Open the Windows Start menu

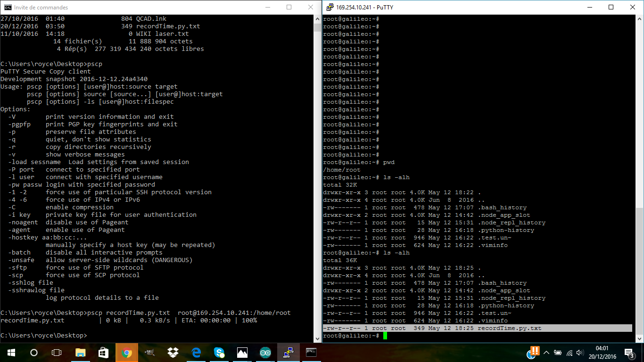click(x=11, y=353)
